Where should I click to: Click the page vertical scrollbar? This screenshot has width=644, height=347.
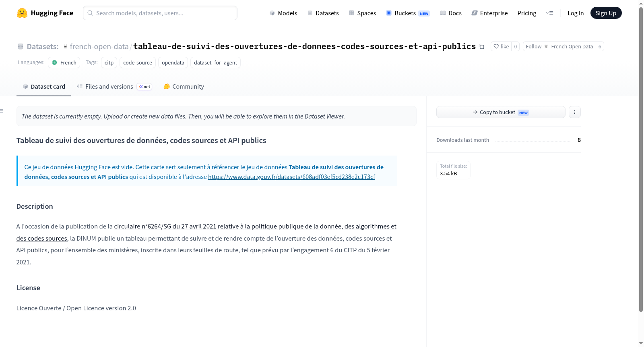(x=641, y=159)
